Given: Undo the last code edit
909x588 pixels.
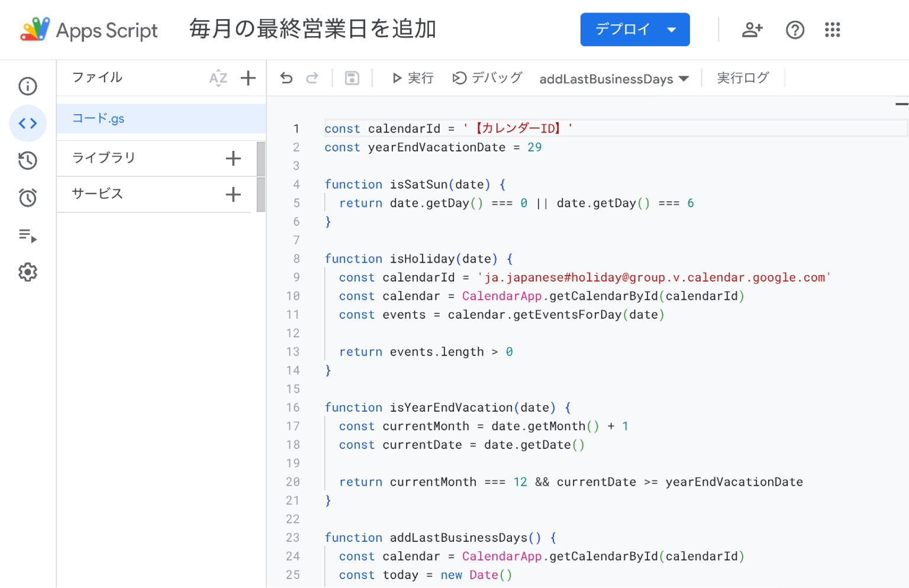Looking at the screenshot, I should coord(286,77).
